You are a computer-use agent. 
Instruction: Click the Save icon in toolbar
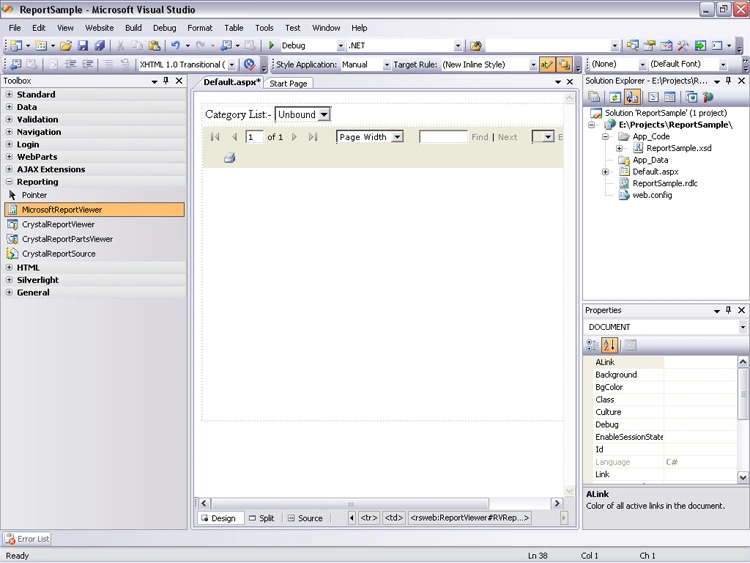click(83, 45)
